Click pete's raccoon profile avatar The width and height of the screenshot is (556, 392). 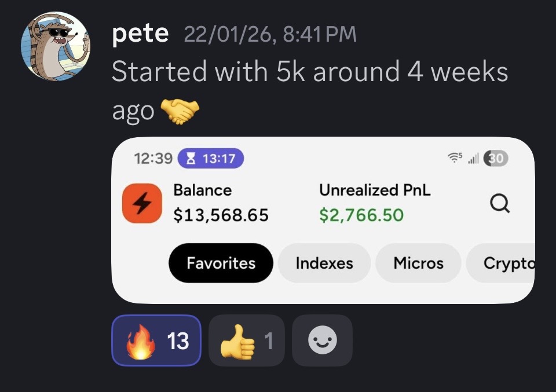point(56,46)
